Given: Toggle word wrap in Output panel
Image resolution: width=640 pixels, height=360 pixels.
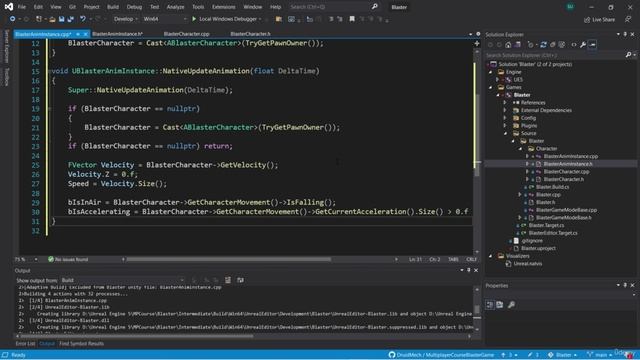Looking at the screenshot, I should tap(240, 280).
